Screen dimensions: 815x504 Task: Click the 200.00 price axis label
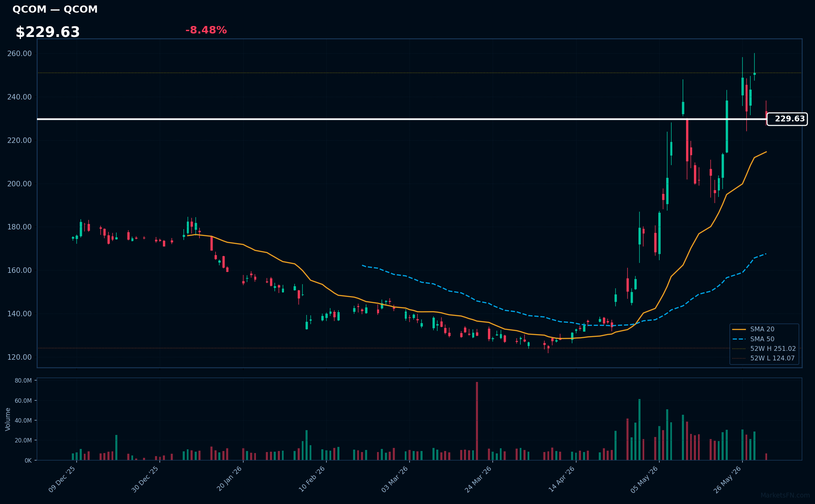(x=20, y=184)
